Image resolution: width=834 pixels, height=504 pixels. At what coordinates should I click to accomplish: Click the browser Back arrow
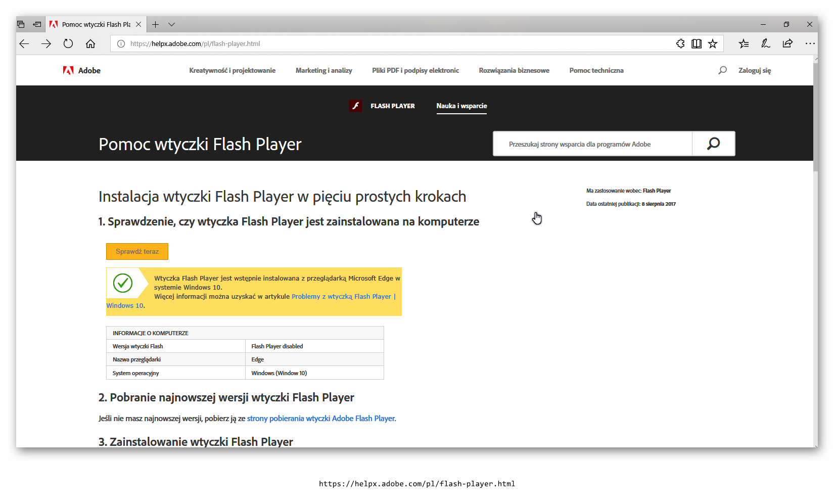[x=24, y=43]
